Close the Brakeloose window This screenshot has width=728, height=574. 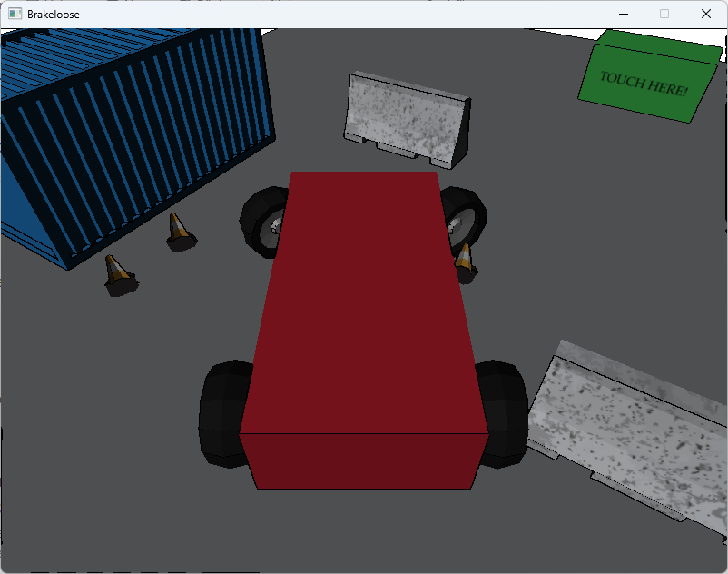pos(705,14)
